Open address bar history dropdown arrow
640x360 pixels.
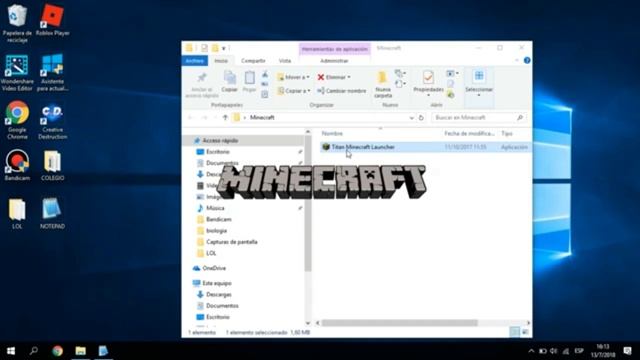[411, 118]
